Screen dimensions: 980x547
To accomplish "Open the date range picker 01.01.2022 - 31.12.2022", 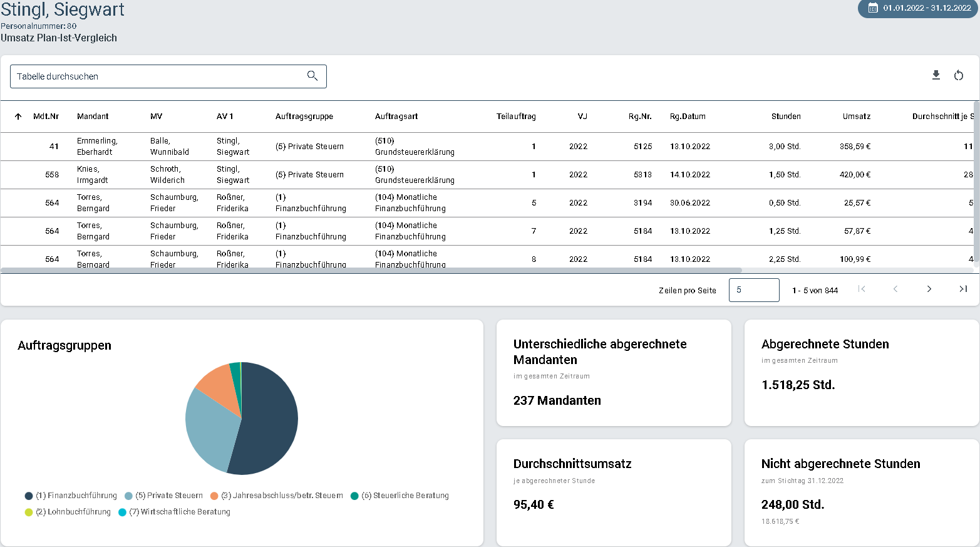I will 918,8.
